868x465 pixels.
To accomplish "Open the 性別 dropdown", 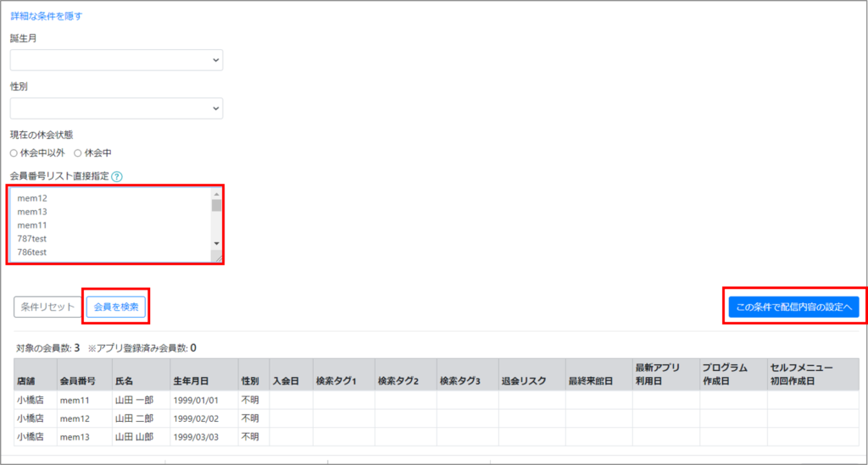I will click(x=116, y=108).
